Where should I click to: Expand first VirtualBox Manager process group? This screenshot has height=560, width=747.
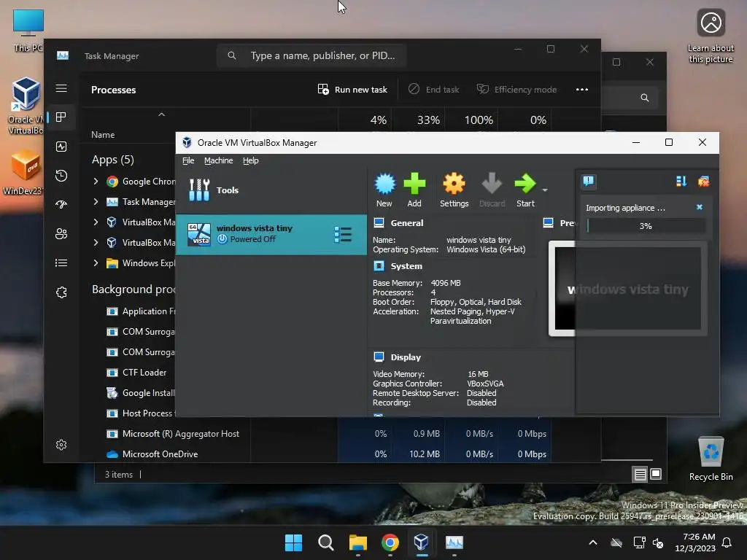tap(96, 222)
